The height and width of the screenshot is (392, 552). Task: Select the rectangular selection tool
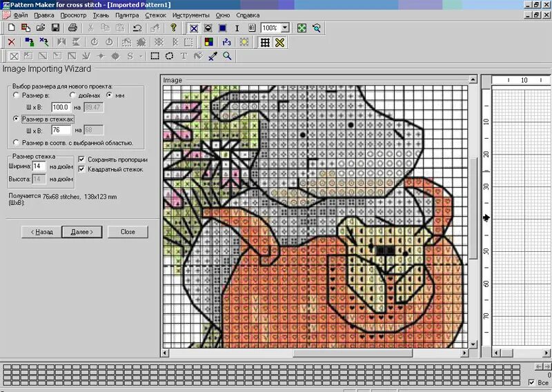pyautogui.click(x=155, y=56)
